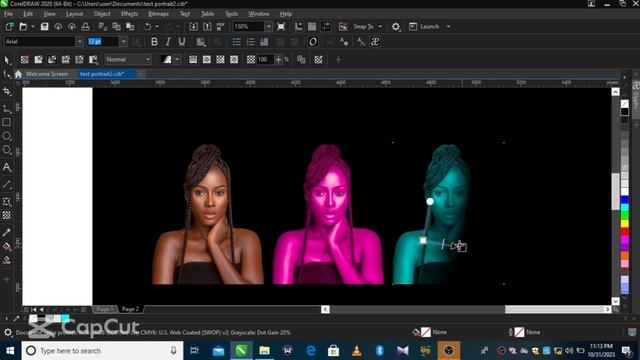Open the Insert Character glyph icon
The height and width of the screenshot is (360, 640).
[375, 42]
